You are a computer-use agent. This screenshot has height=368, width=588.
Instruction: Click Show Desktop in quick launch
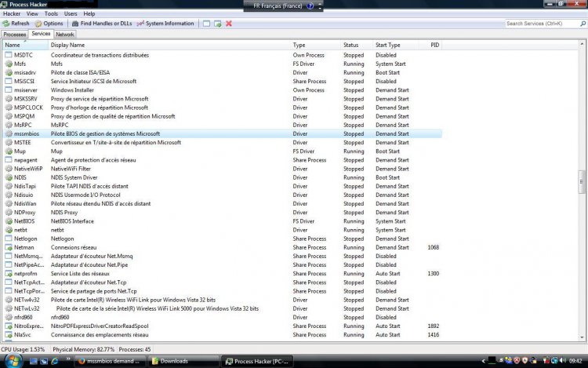click(x=34, y=361)
